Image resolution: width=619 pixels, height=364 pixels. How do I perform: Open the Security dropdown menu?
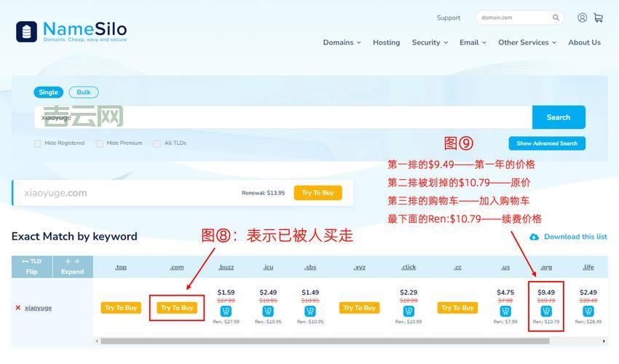click(430, 42)
